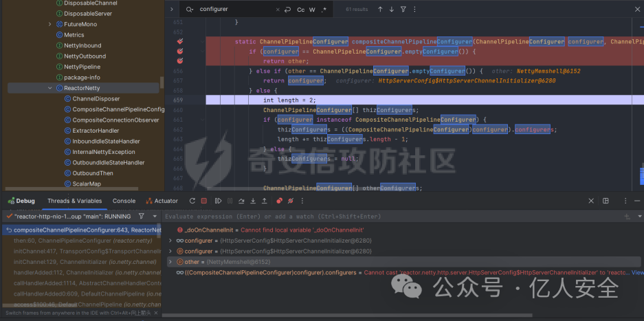The width and height of the screenshot is (644, 321).
Task: Select the Debug tool window tab
Action: click(21, 201)
